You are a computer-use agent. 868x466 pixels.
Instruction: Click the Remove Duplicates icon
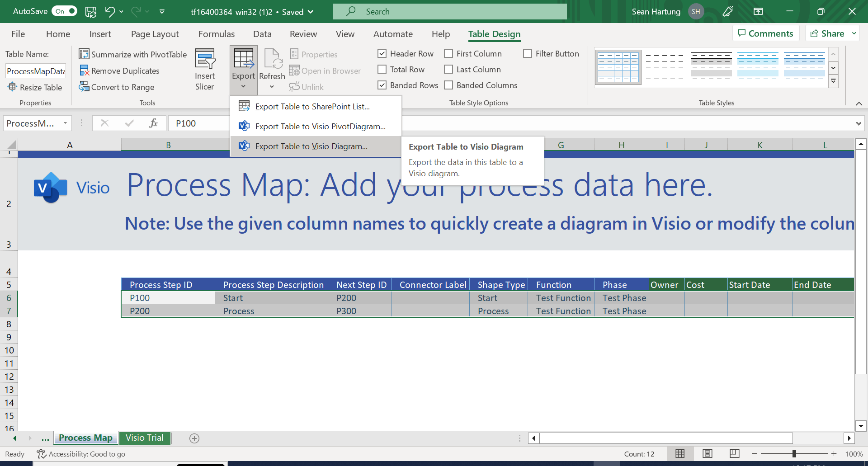[84, 71]
